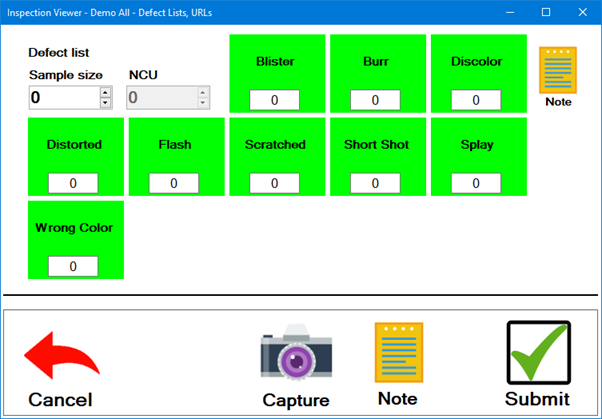This screenshot has height=419, width=602.
Task: Tap the Distorted defect tile
Action: [75, 145]
